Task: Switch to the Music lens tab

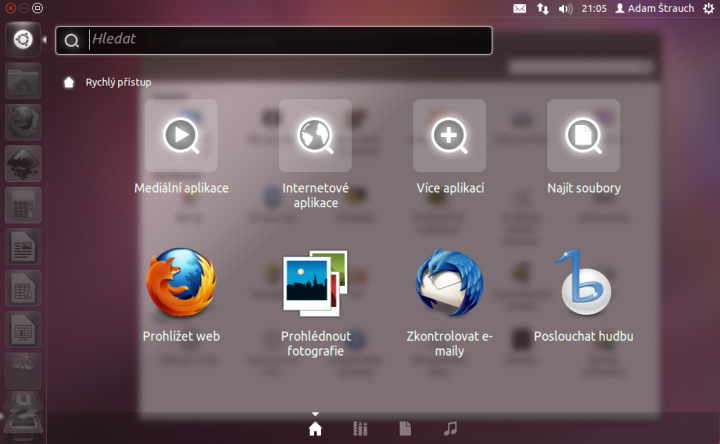Action: pos(450,429)
